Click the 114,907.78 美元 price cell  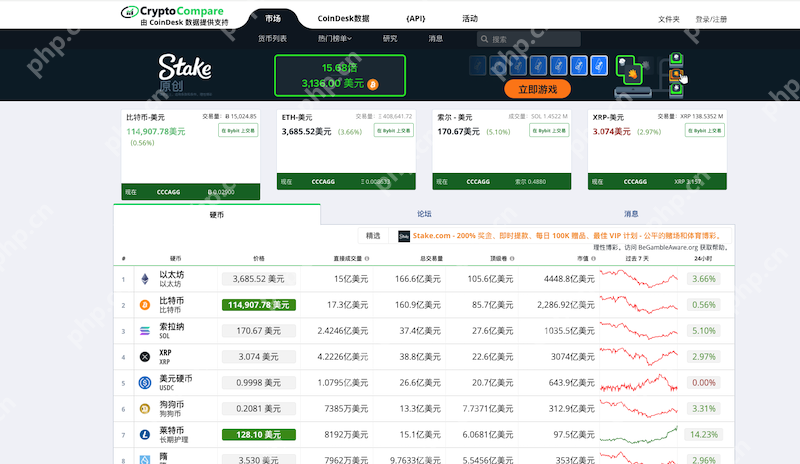pos(259,305)
